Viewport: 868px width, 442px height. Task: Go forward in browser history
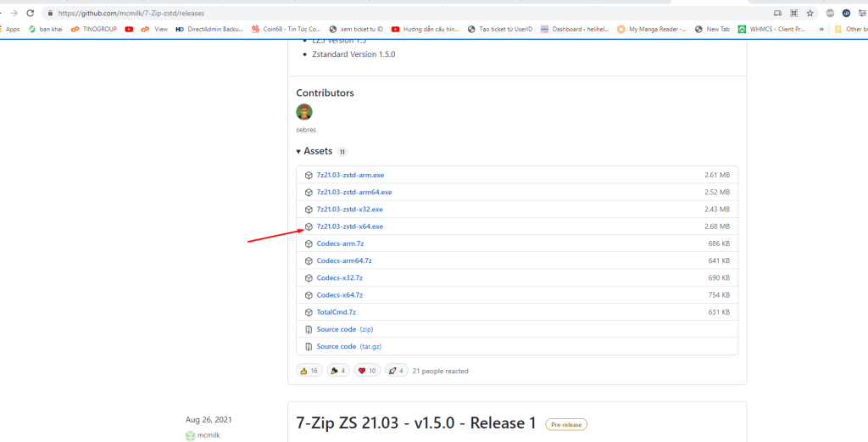click(14, 13)
